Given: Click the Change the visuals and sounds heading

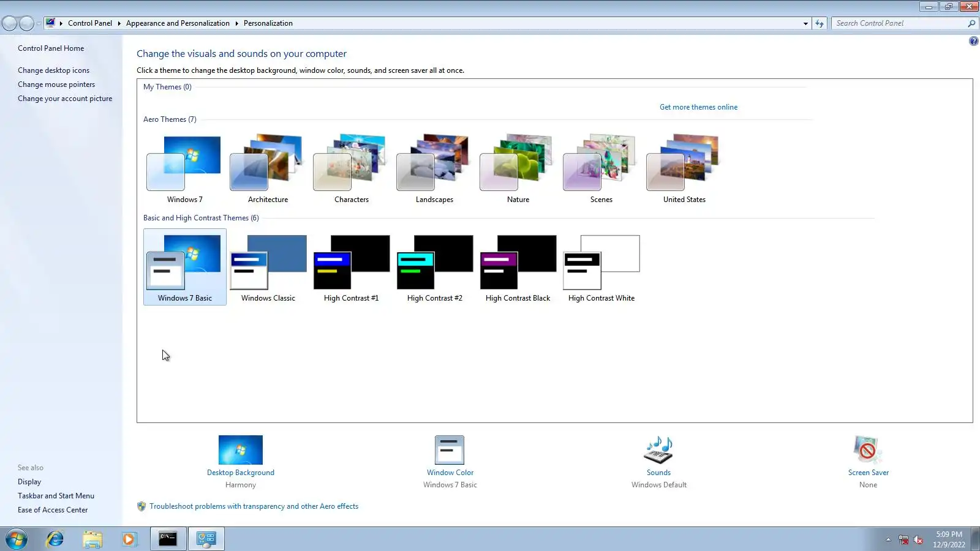Looking at the screenshot, I should (241, 54).
